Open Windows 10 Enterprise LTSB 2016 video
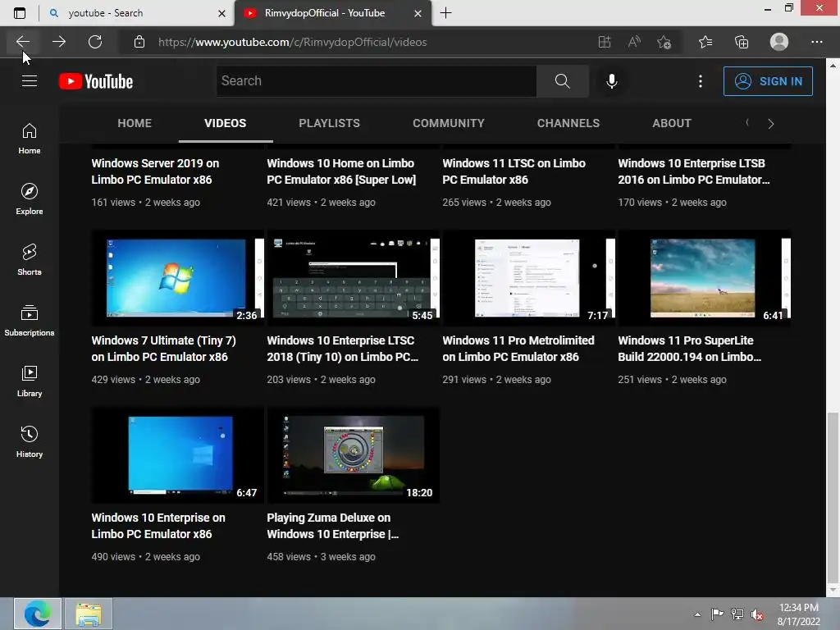Image resolution: width=840 pixels, height=630 pixels. click(694, 171)
